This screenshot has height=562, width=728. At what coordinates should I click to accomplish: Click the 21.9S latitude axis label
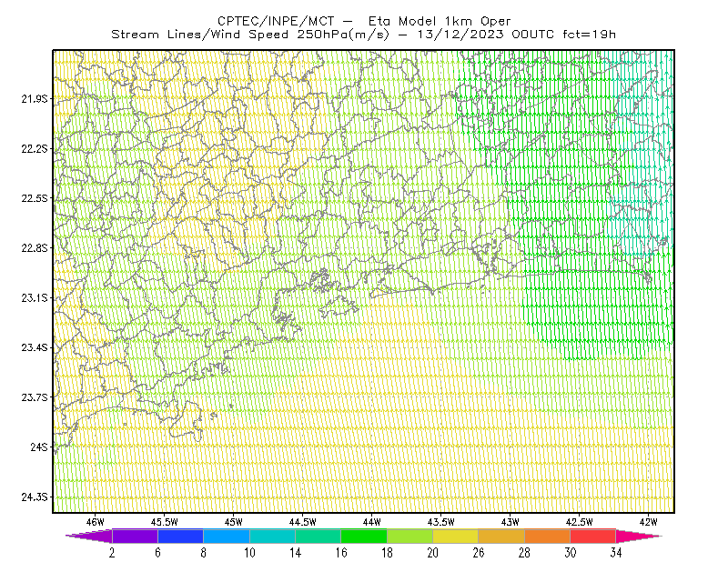point(35,98)
